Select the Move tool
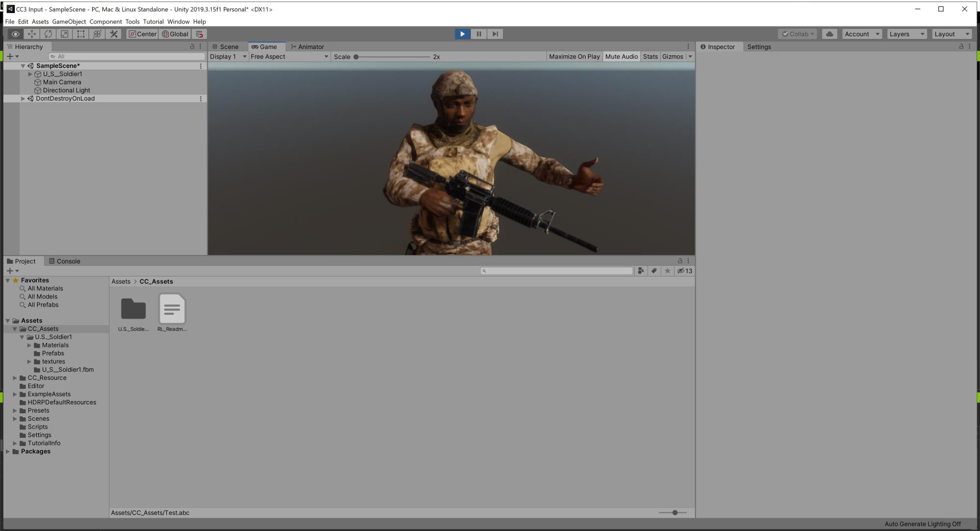This screenshot has height=531, width=980. point(32,34)
